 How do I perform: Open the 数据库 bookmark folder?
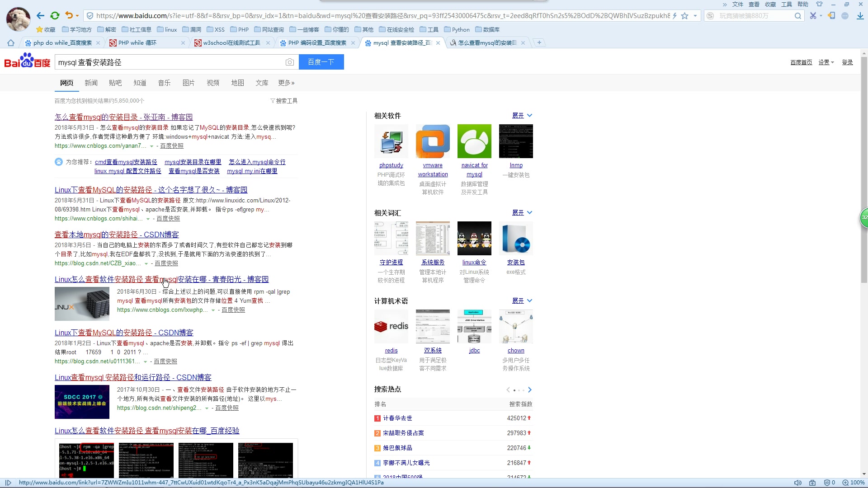coord(487,30)
